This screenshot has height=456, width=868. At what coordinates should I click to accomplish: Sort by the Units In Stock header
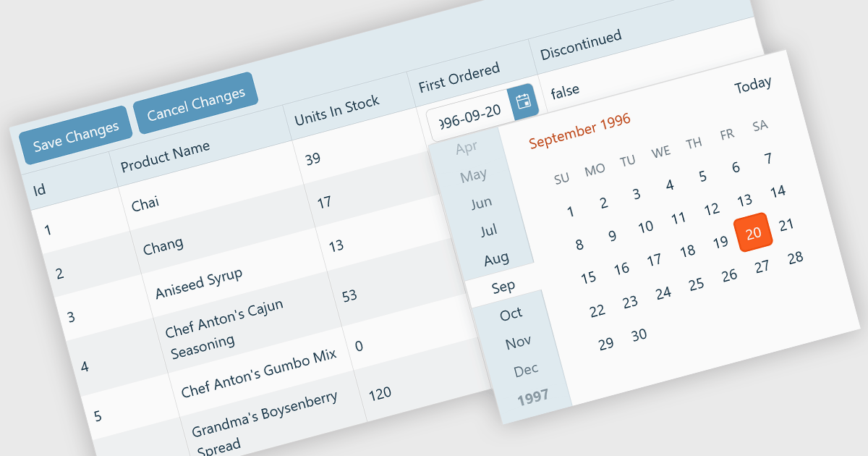(x=336, y=111)
